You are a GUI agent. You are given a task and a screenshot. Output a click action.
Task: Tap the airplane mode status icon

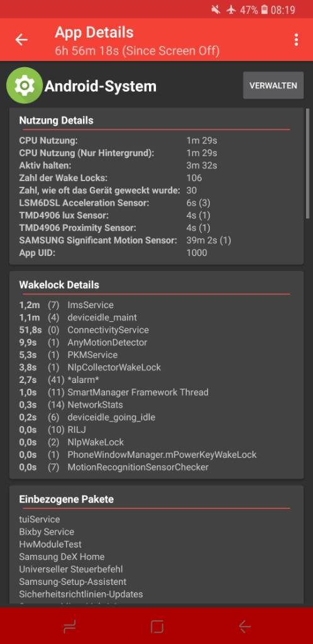tap(231, 10)
